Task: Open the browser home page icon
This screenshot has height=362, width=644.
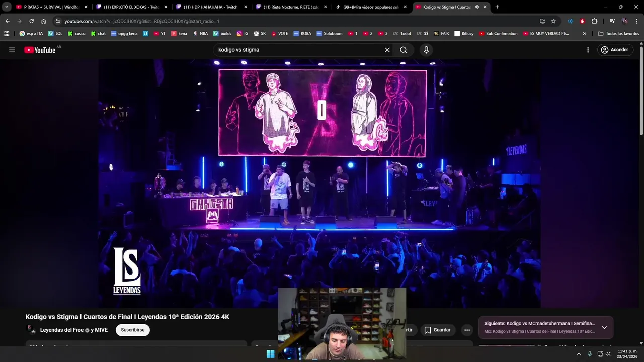Action: 44,21
